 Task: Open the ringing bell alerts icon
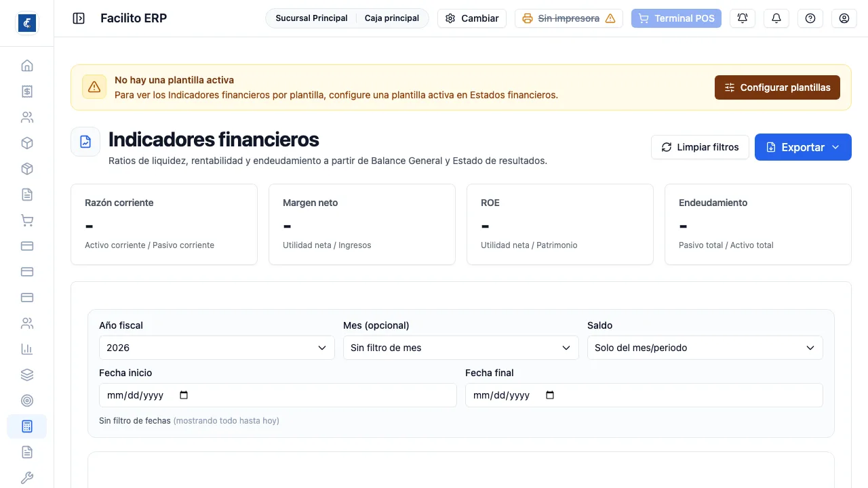[x=743, y=18]
